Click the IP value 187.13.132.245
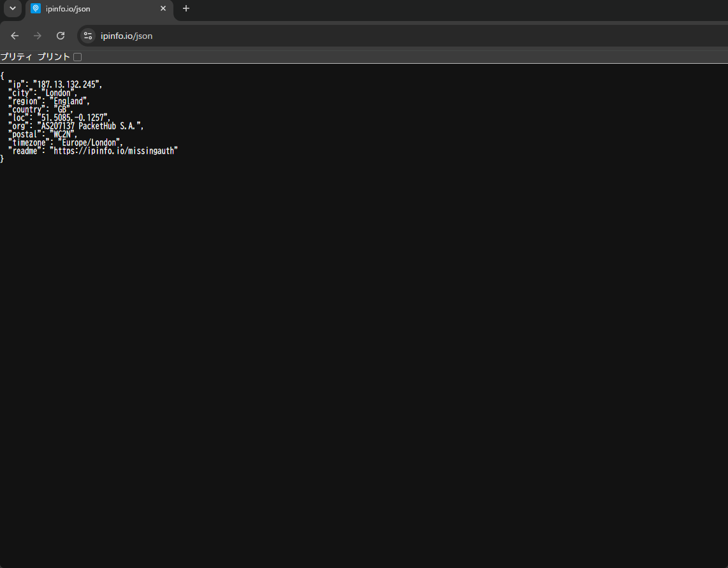 click(x=66, y=85)
